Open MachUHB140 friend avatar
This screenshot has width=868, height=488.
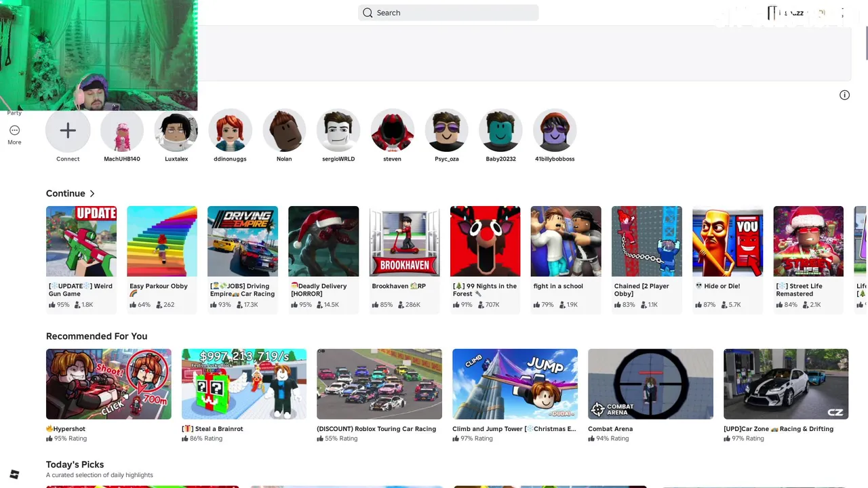point(122,131)
